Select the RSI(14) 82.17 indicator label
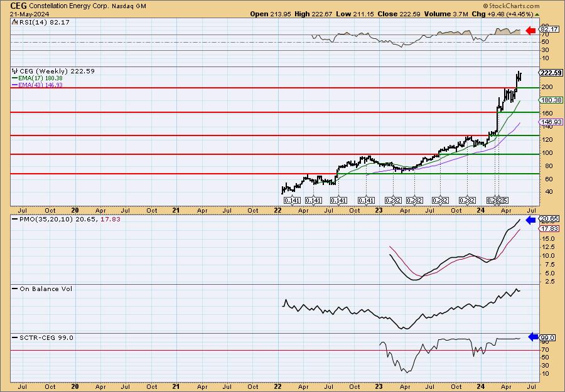The image size is (565, 392). 45,22
